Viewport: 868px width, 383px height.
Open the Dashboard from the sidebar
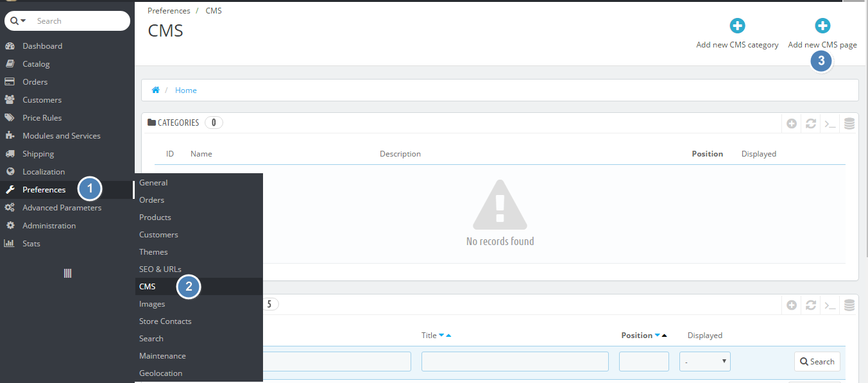pyautogui.click(x=42, y=46)
